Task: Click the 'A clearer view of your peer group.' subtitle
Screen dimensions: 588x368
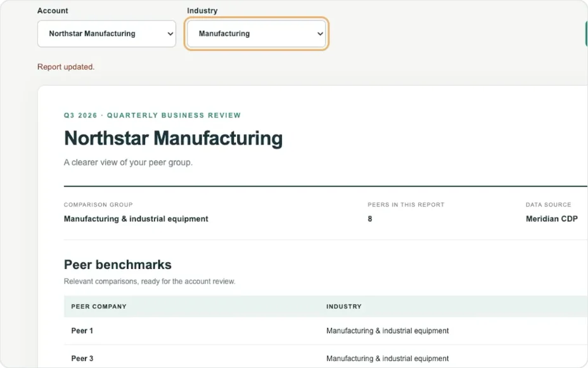Action: point(128,162)
